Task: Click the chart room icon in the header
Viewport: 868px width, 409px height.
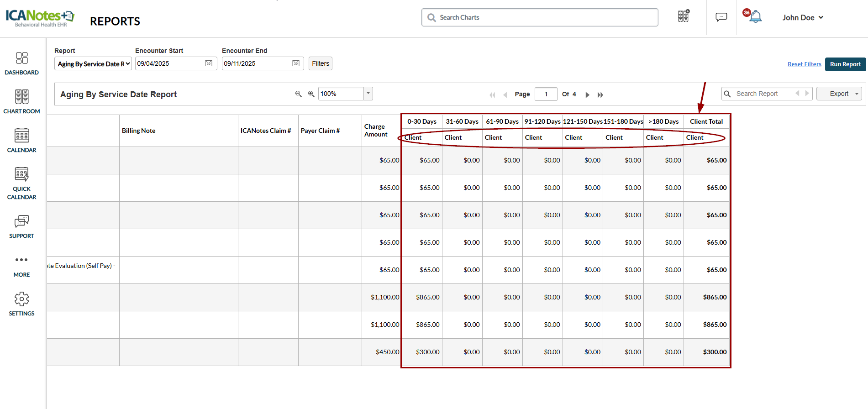Action: click(x=684, y=16)
